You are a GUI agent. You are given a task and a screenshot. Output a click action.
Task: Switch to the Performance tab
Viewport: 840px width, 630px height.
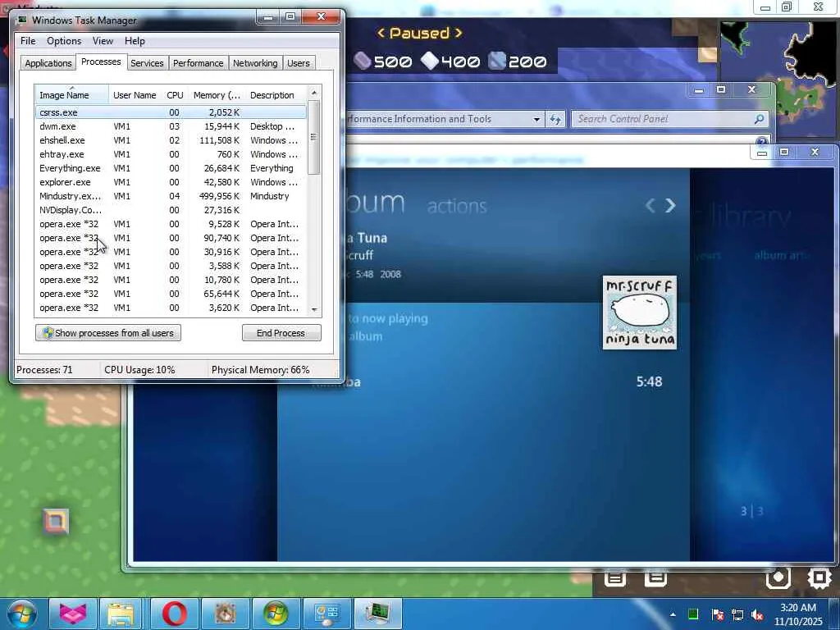click(198, 63)
